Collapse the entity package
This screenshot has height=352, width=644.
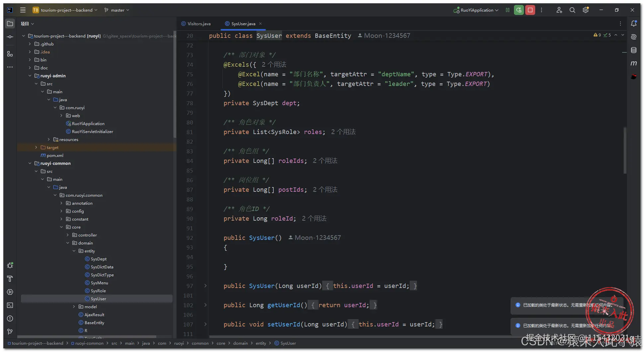pyautogui.click(x=74, y=251)
